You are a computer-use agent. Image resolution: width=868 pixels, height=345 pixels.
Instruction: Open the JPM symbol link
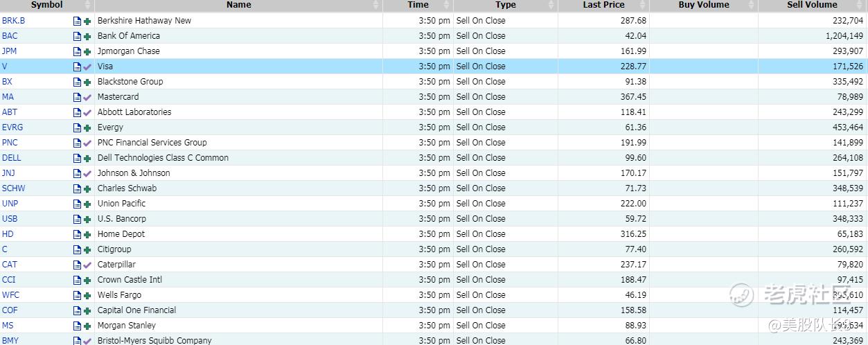[x=10, y=51]
